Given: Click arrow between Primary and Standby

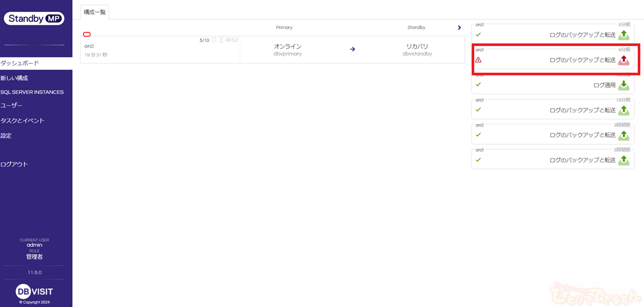Looking at the screenshot, I should coord(353,49).
